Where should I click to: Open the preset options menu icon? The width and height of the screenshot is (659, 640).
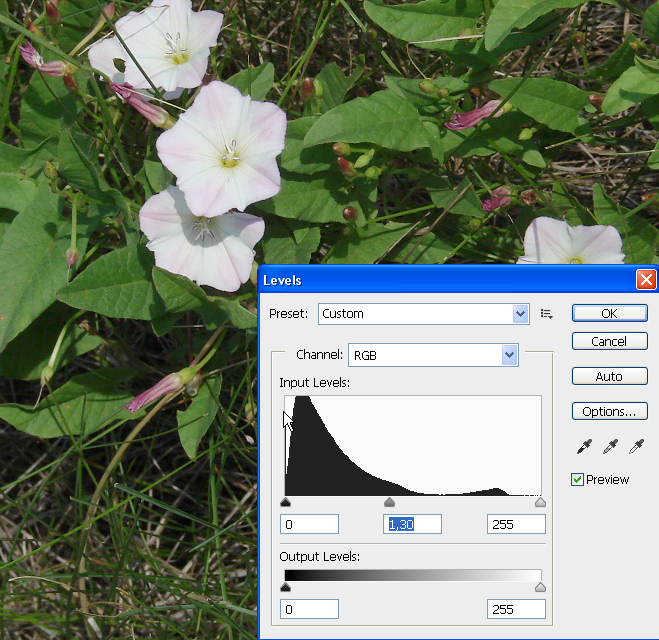pyautogui.click(x=547, y=314)
